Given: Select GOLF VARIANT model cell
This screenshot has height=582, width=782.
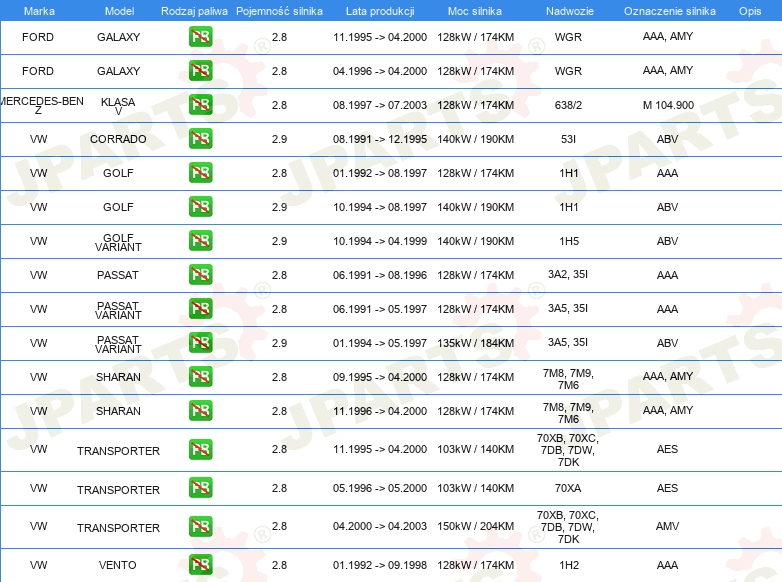Looking at the screenshot, I should pyautogui.click(x=118, y=242).
